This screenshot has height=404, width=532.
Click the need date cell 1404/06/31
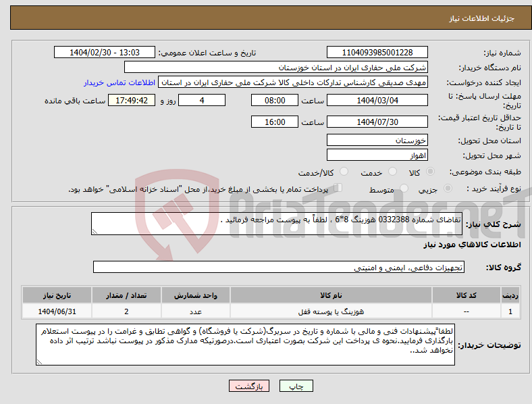click(57, 311)
